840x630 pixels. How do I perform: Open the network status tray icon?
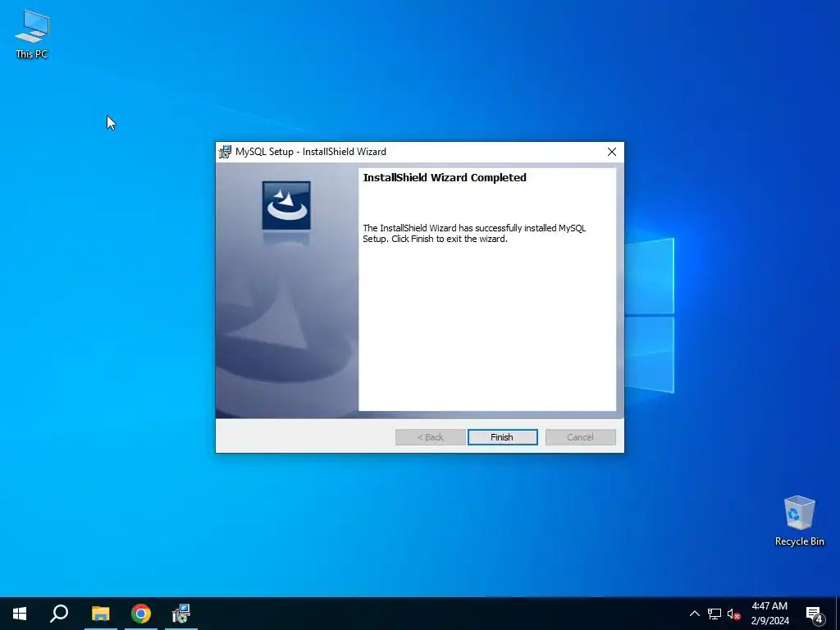[x=714, y=614]
